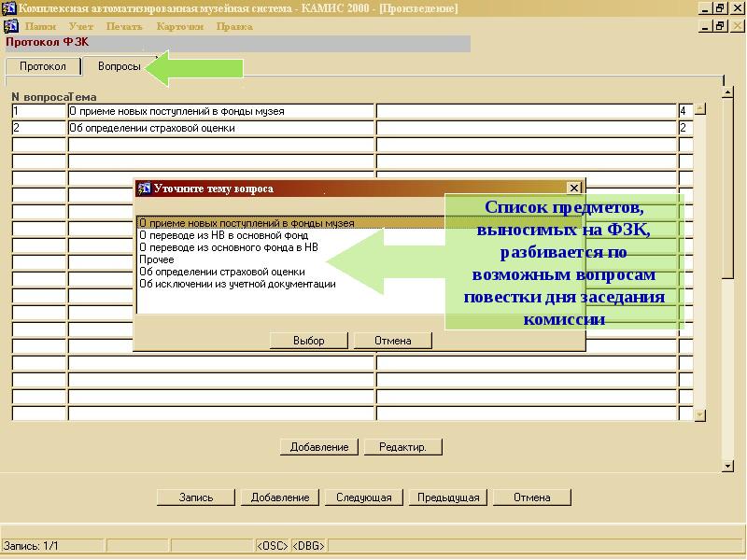Click the dialog icon in Уточните тему вопроса title
This screenshot has height=560, width=747.
tap(145, 189)
